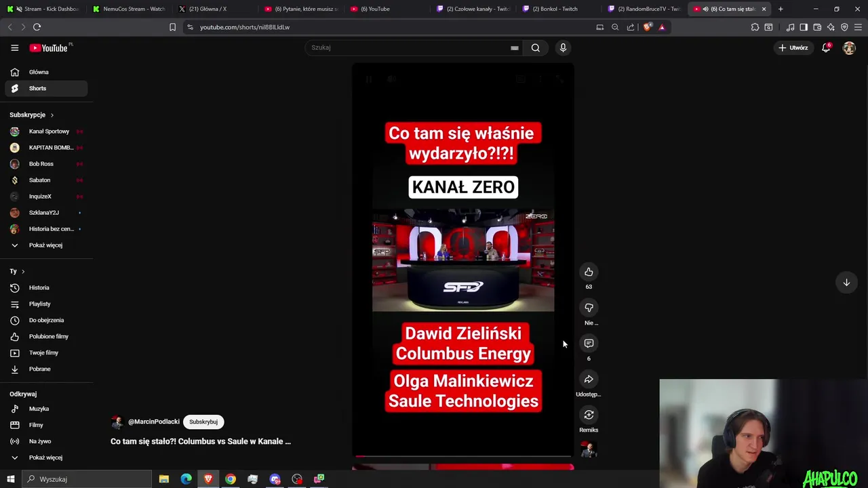Open Na żywo live section
This screenshot has width=868, height=488.
pos(46,441)
